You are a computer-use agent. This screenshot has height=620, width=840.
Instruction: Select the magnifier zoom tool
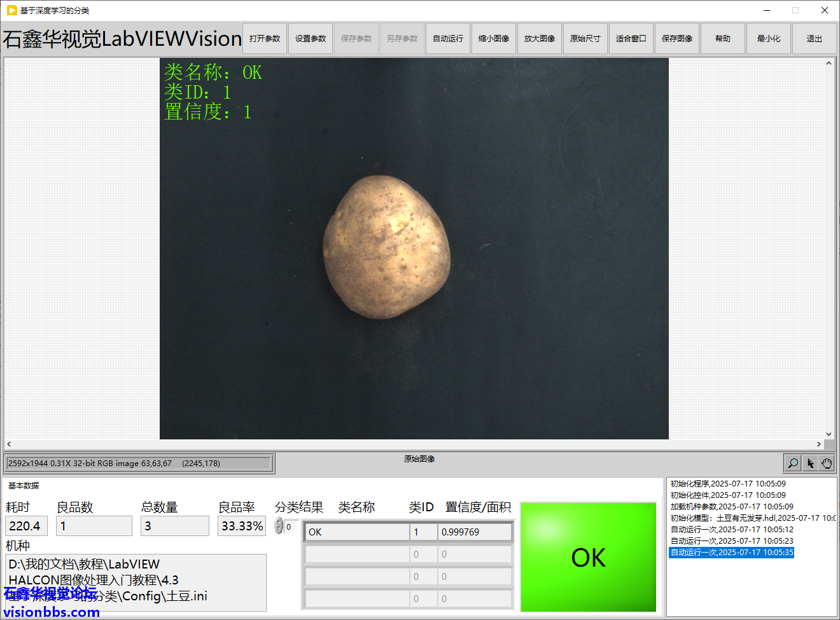(793, 463)
